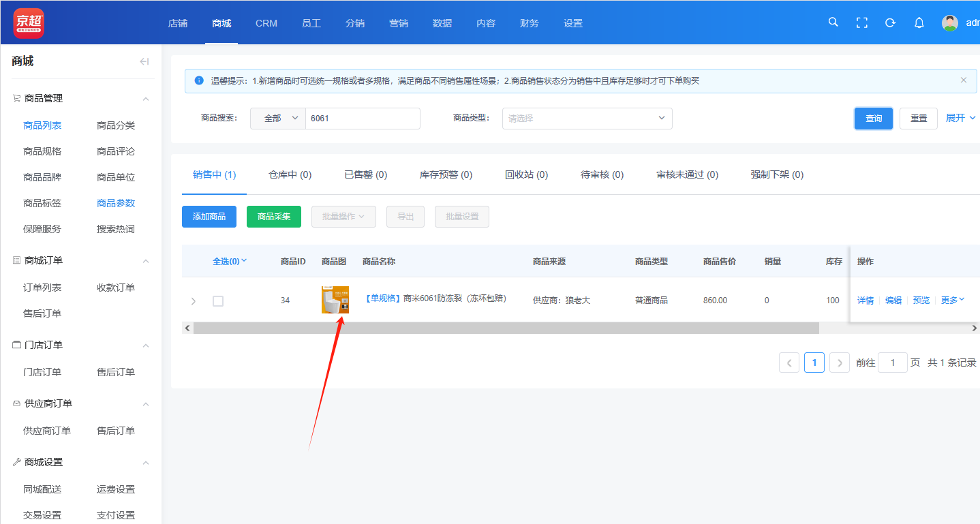Switch to 已售罄 (0) tab
Viewport: 980px width, 524px height.
(366, 174)
